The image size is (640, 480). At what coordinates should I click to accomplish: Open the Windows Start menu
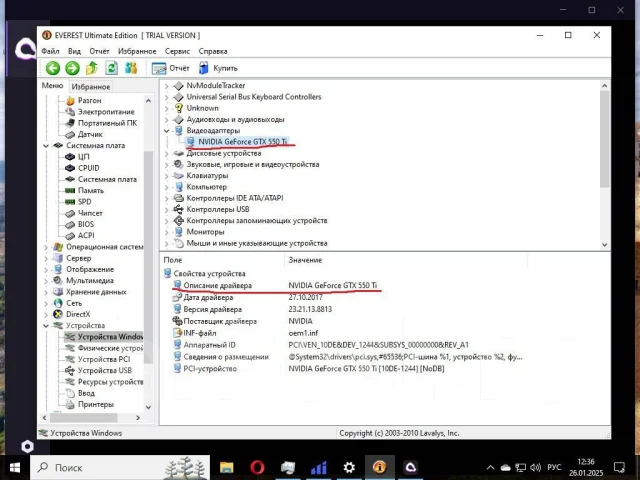15,467
